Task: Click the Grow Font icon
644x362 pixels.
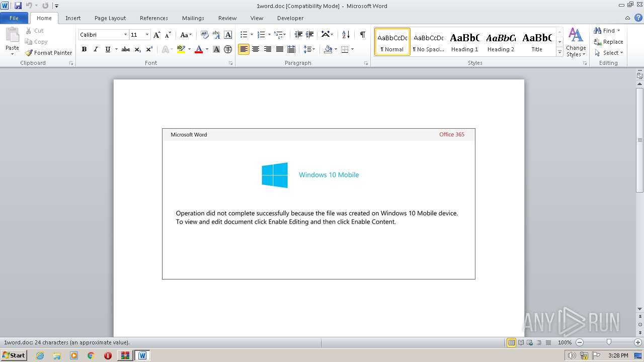Action: pyautogui.click(x=157, y=35)
